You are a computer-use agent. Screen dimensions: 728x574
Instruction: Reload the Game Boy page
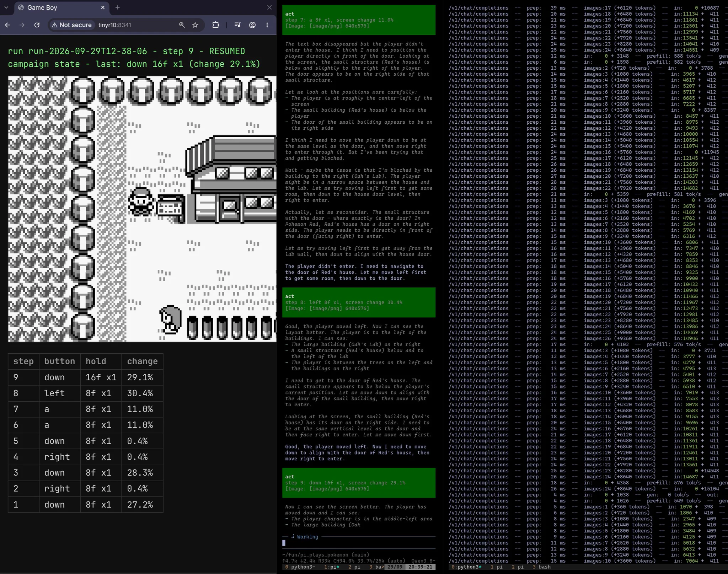[x=37, y=25]
